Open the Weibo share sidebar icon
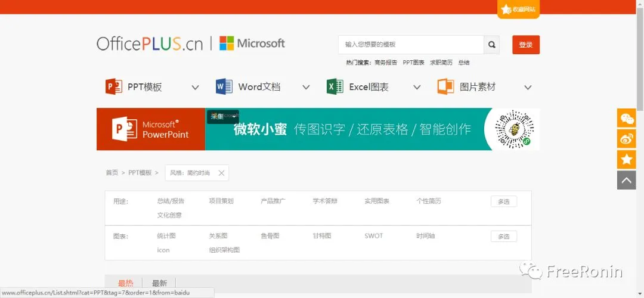This screenshot has width=644, height=298. (x=626, y=139)
